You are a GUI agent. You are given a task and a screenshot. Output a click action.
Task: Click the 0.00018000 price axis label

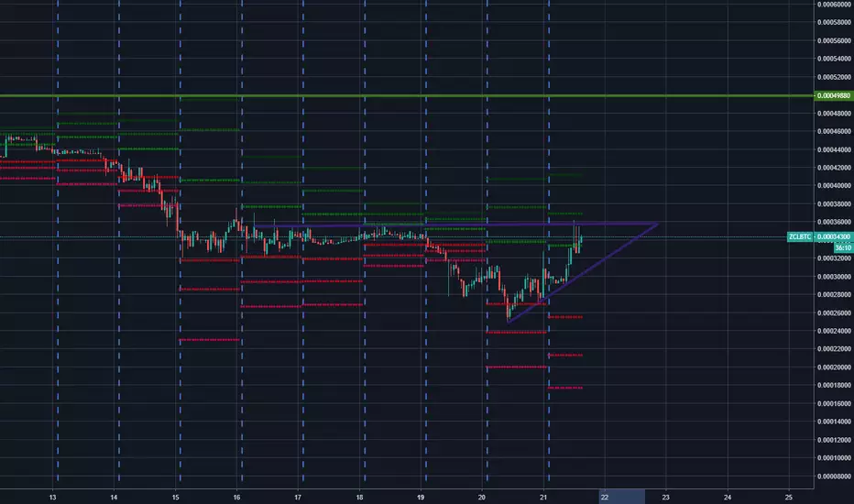pyautogui.click(x=833, y=385)
